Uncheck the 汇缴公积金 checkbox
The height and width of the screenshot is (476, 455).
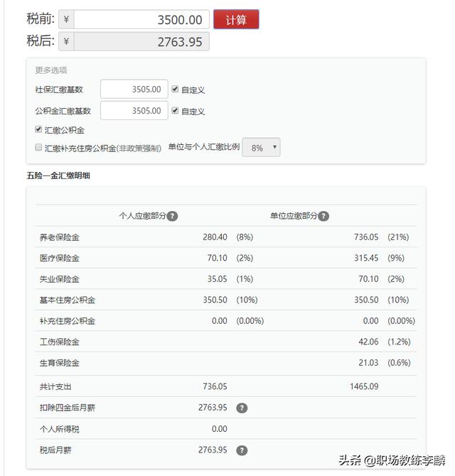click(38, 129)
